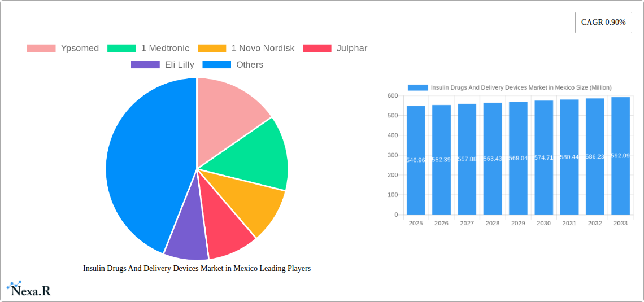Click the 1 Medtronic legend label
The width and height of the screenshot is (644, 302).
(x=165, y=49)
